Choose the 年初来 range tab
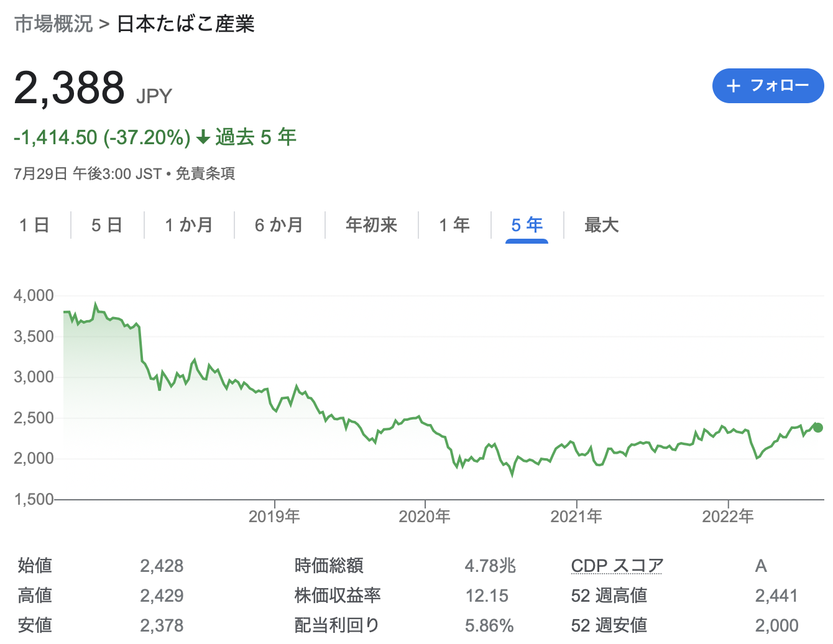Viewport: 833px width, 644px height. (372, 225)
